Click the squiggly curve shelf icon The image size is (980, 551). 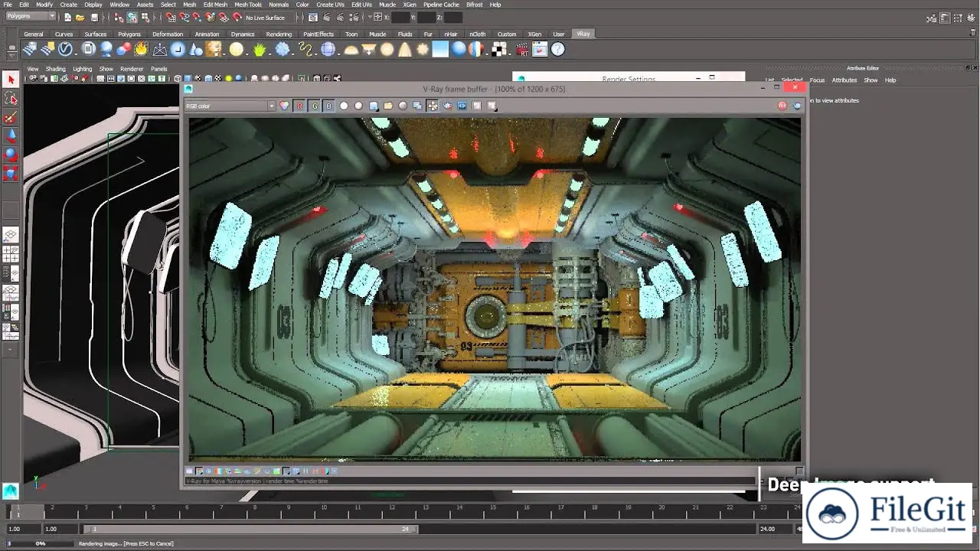point(305,49)
